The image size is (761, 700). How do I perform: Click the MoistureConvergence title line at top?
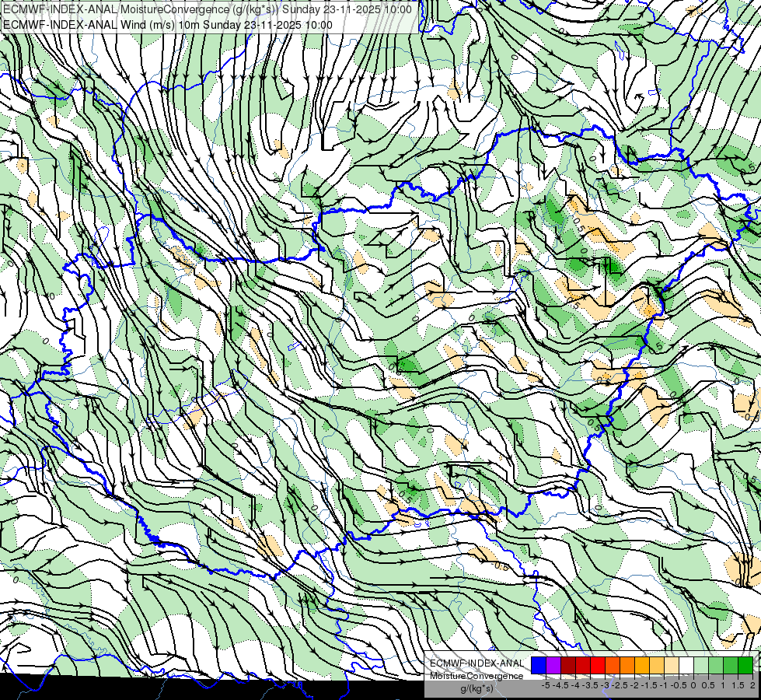click(208, 9)
